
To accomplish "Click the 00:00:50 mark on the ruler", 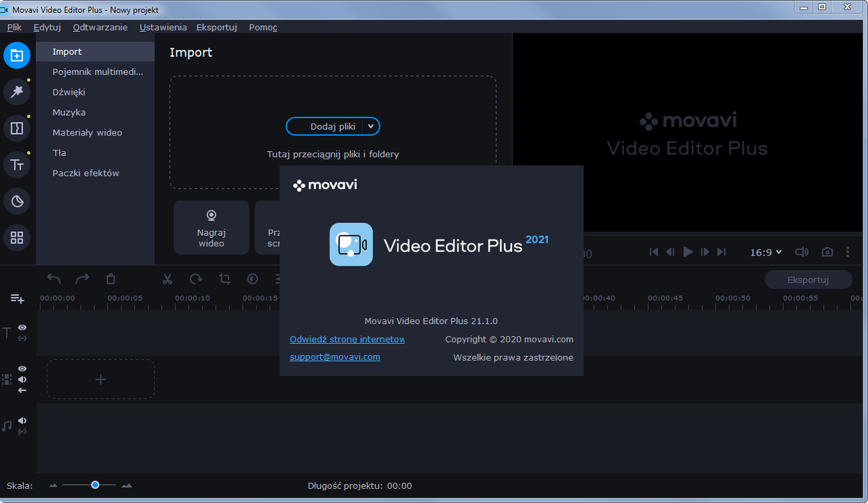I will pyautogui.click(x=732, y=298).
